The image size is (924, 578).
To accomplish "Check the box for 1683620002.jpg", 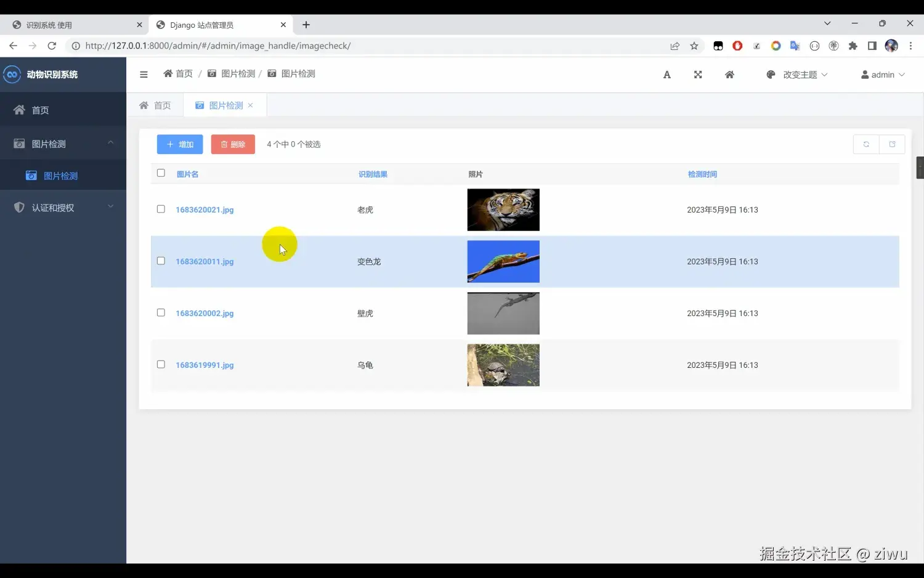I will pyautogui.click(x=161, y=312).
